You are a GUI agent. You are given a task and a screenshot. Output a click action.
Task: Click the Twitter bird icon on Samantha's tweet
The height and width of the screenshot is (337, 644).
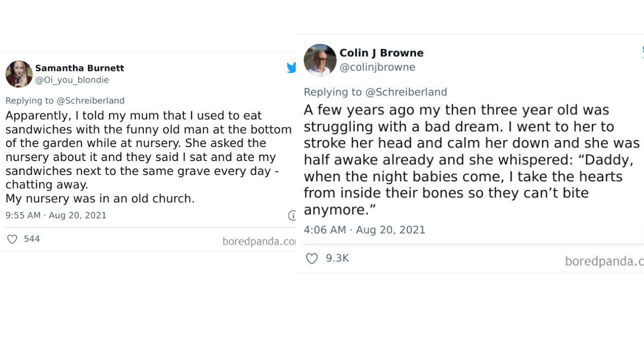click(x=291, y=68)
